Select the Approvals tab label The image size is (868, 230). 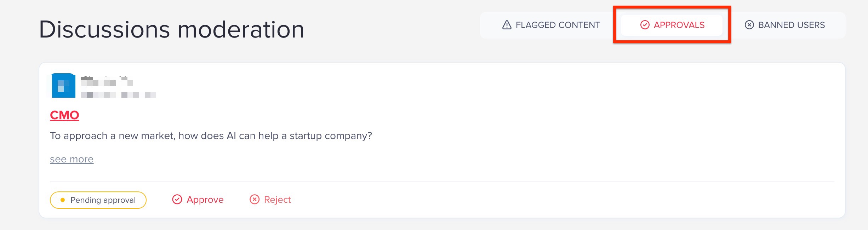point(679,25)
